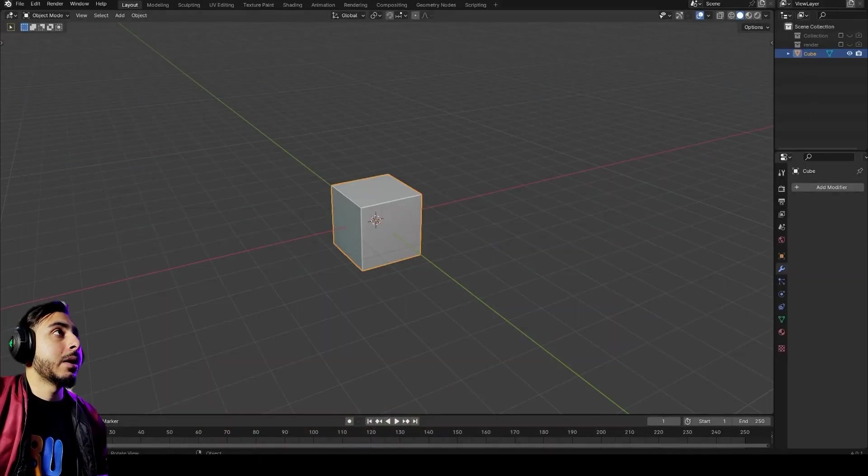Open the File menu
868x476 pixels.
coord(20,4)
